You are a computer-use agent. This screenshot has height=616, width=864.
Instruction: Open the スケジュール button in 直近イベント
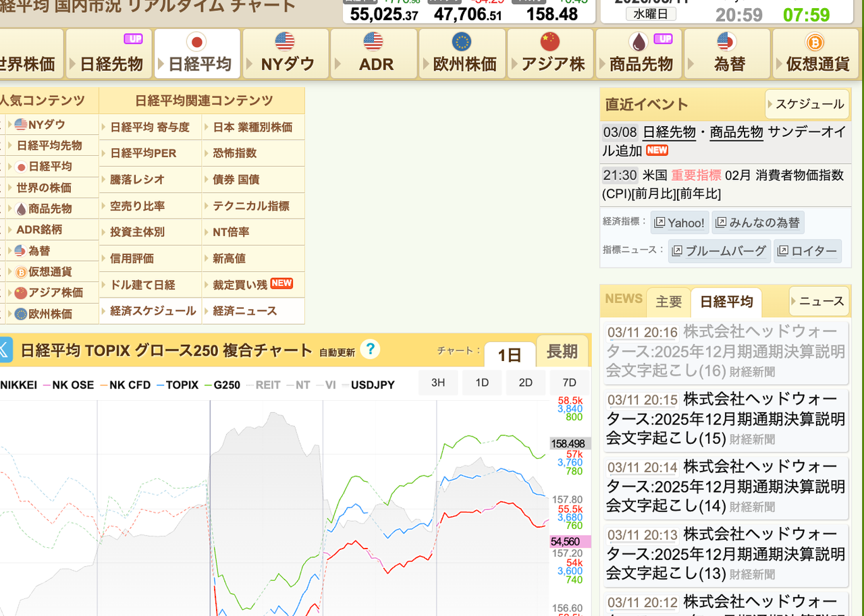point(807,105)
